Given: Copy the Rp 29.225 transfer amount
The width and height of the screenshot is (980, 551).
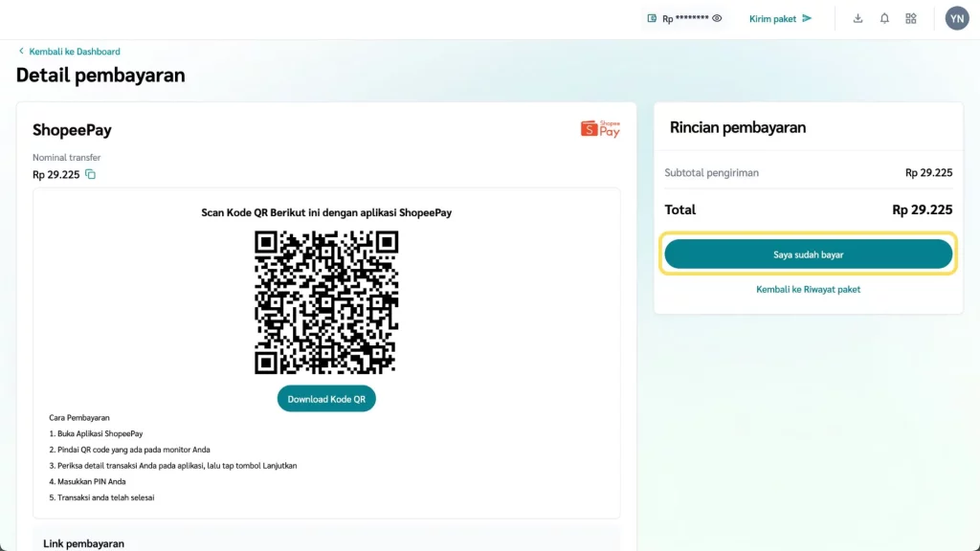Looking at the screenshot, I should (91, 174).
